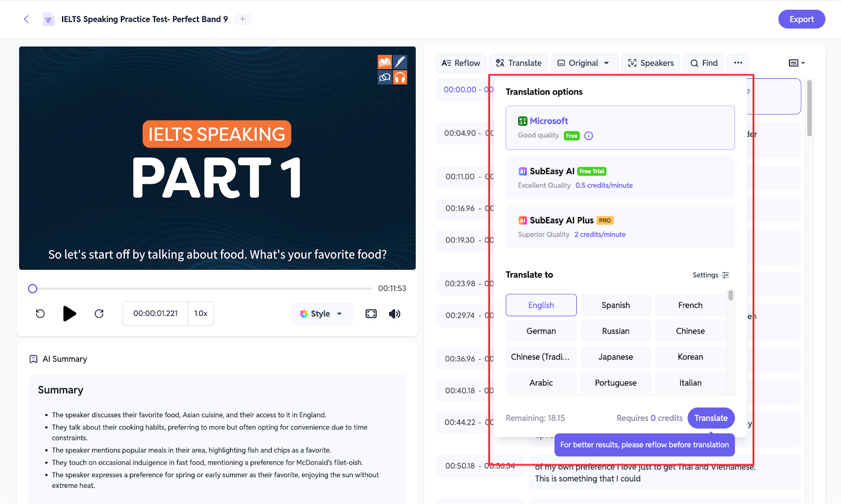Choose Japanese as target language
The width and height of the screenshot is (841, 504).
click(x=616, y=357)
